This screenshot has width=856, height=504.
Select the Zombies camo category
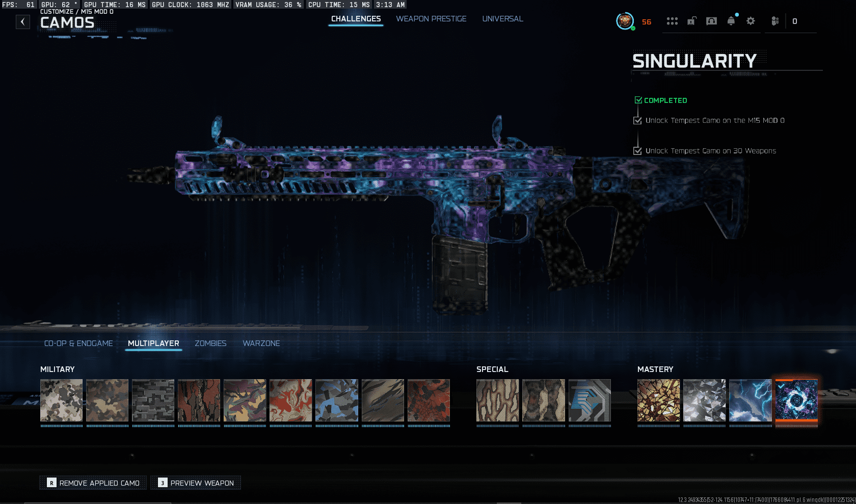click(x=210, y=343)
